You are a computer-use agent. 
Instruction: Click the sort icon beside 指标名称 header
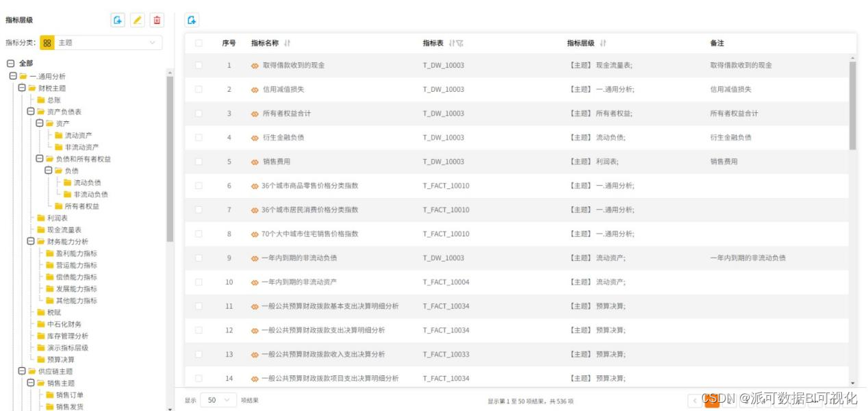click(x=288, y=43)
